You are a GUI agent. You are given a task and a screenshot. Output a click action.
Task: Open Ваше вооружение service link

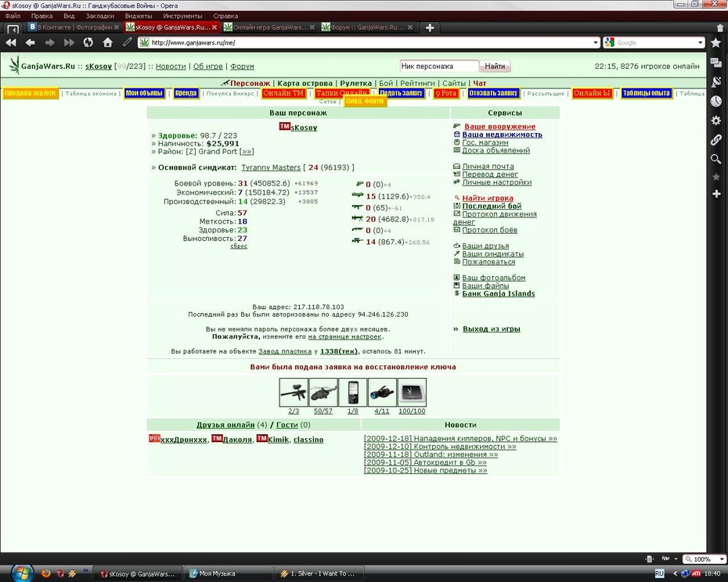tap(499, 127)
